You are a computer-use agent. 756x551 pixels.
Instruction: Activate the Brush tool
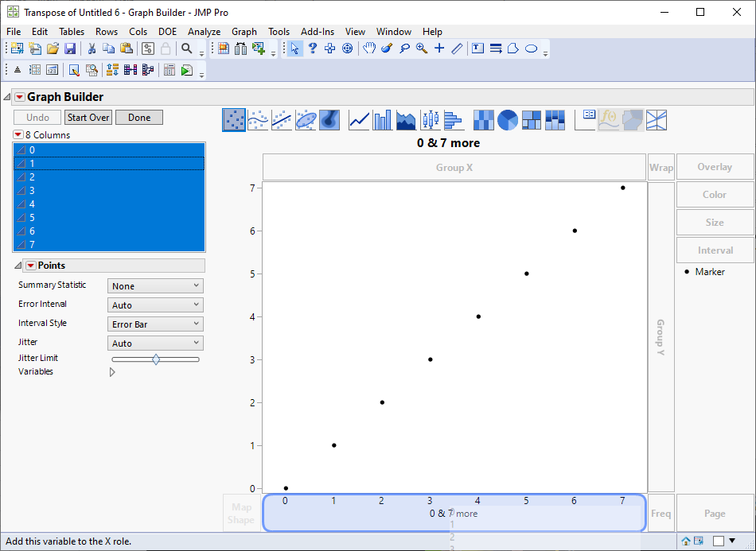[x=385, y=49]
